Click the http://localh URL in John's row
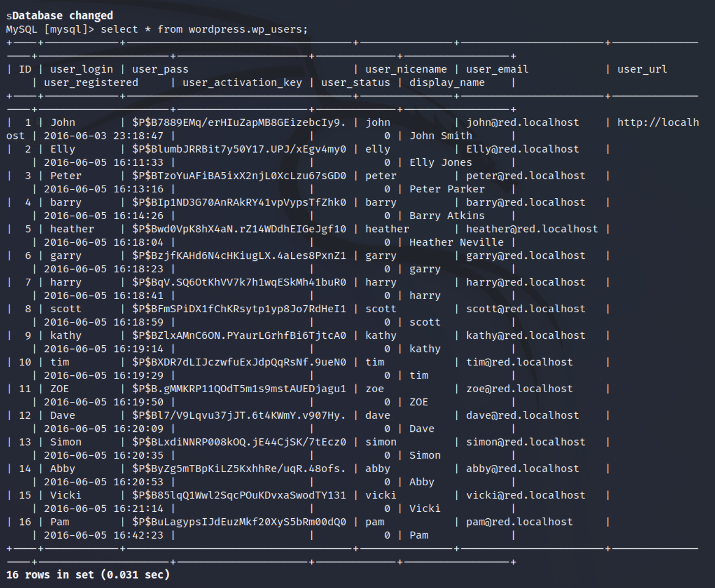715x588 pixels. pos(658,123)
